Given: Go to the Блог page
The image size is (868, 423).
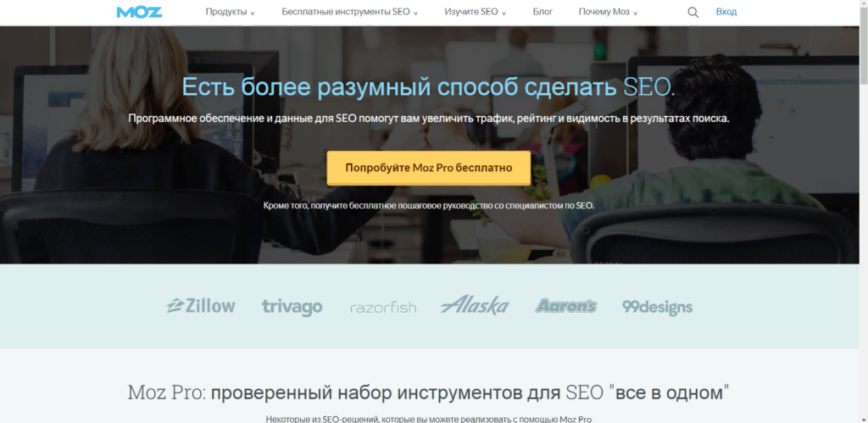Looking at the screenshot, I should coord(542,12).
